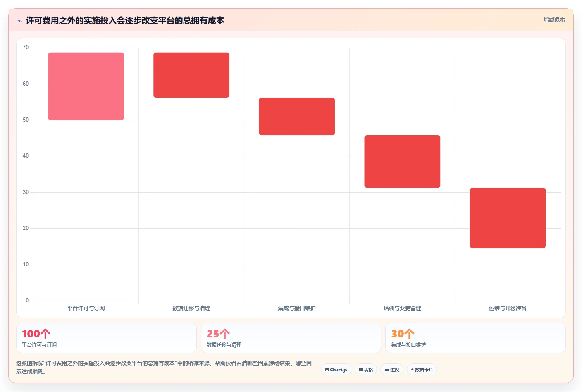This screenshot has width=582, height=392.
Task: Open the 30个 集成与接口维护 data card
Action: pos(475,338)
